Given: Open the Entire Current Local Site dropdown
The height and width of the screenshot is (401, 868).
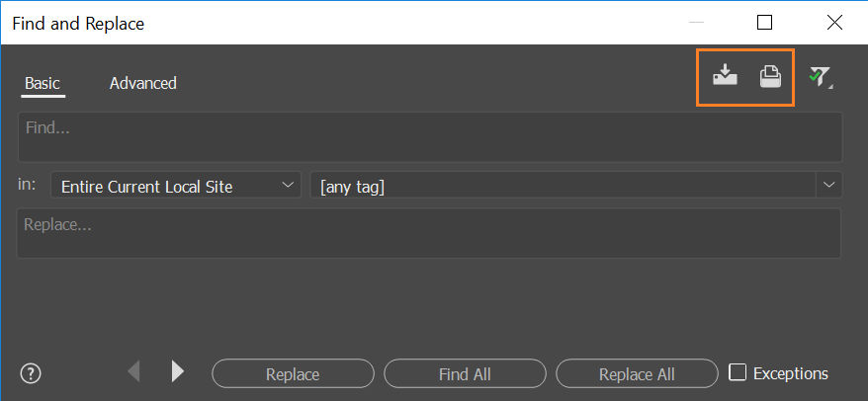Looking at the screenshot, I should pyautogui.click(x=175, y=185).
